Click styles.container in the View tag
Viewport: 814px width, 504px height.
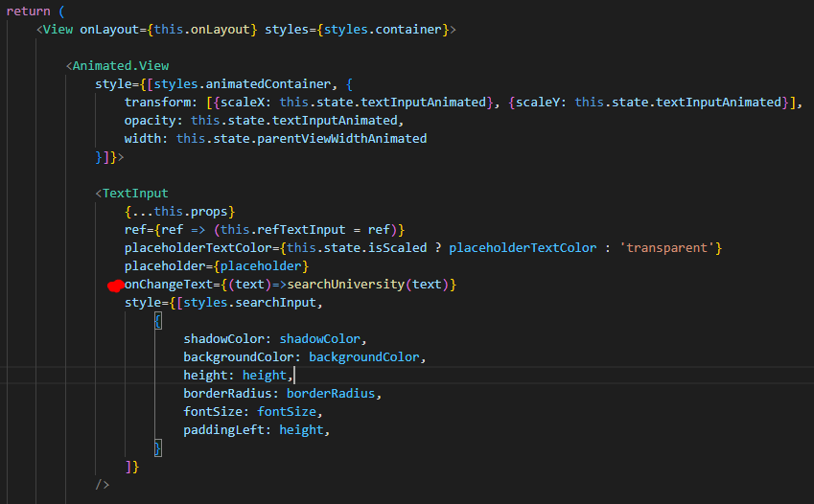(x=383, y=30)
